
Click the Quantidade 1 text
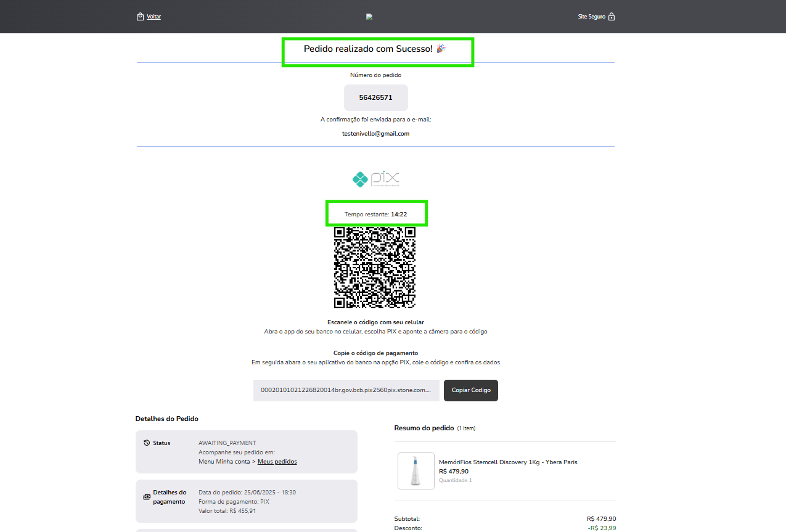coord(456,480)
